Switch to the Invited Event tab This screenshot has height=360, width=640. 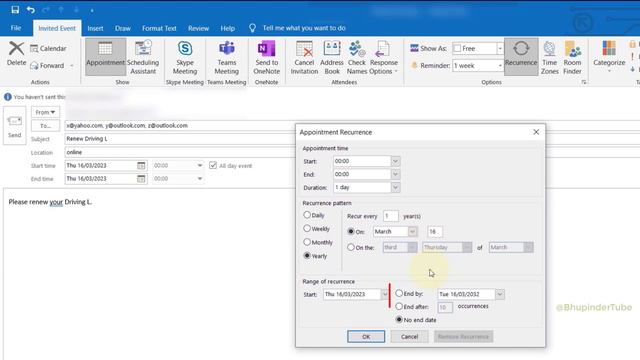57,28
